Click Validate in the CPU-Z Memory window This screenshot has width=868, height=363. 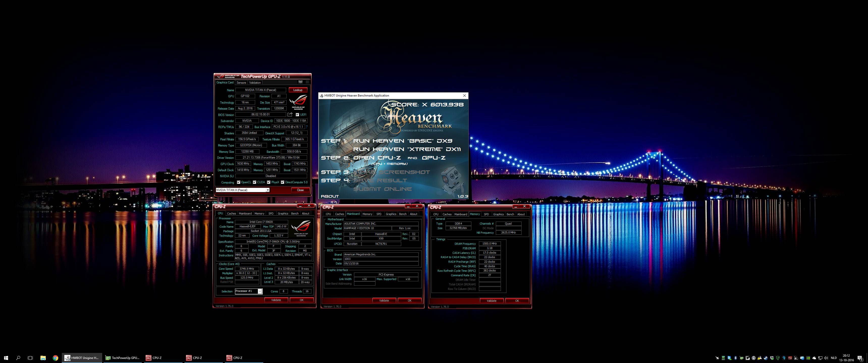coord(491,301)
